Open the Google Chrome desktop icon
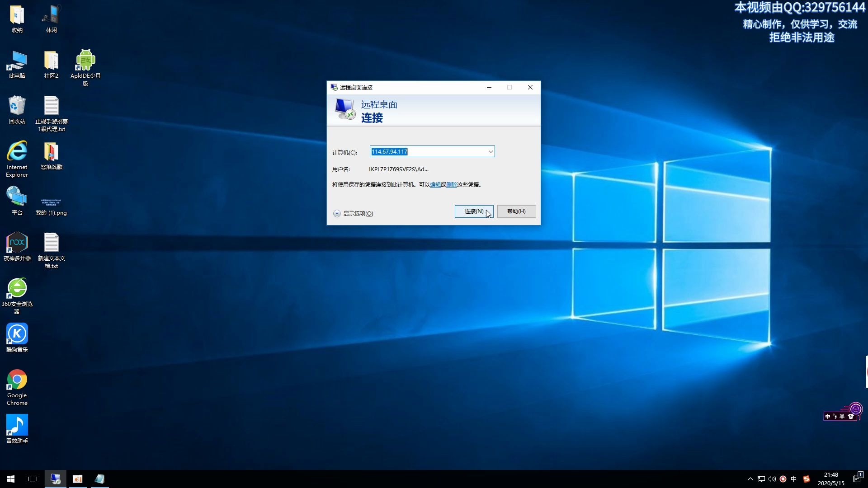868x488 pixels. [17, 380]
